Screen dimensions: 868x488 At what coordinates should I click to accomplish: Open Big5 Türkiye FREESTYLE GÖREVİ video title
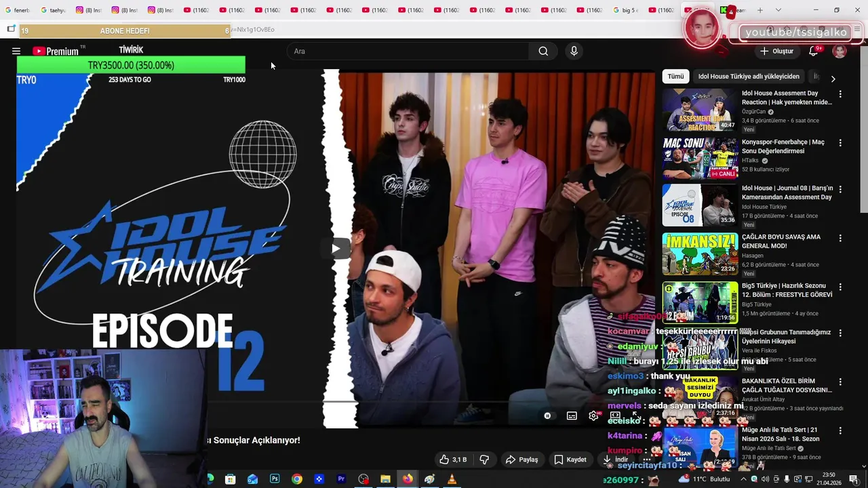point(787,290)
